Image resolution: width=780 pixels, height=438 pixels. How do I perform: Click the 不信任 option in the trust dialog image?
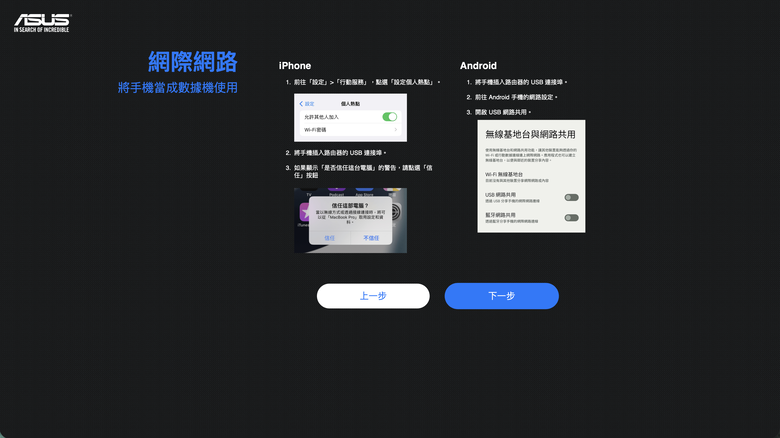371,238
